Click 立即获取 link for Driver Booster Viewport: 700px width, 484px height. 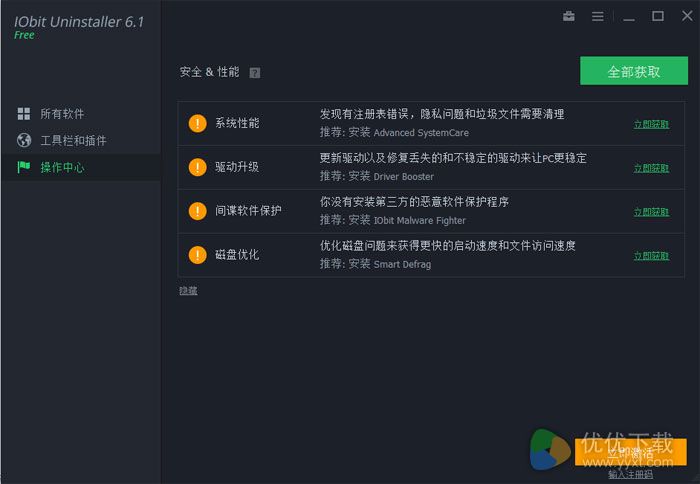tap(651, 168)
